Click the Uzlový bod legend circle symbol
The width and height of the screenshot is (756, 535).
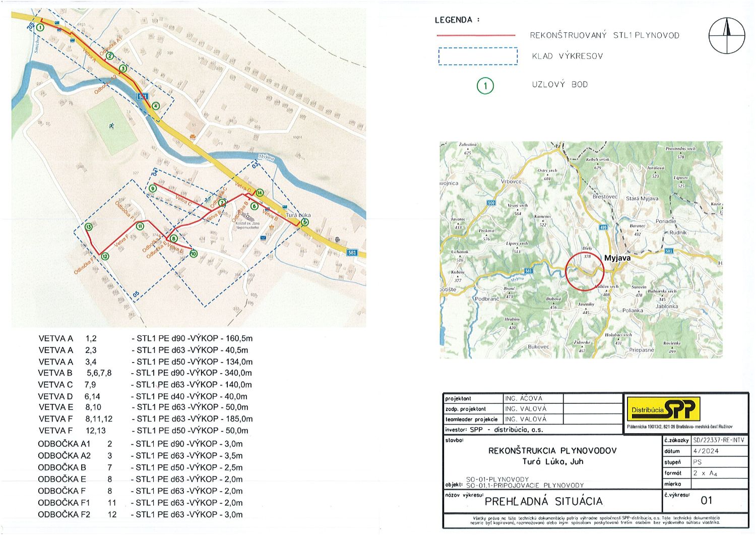coord(485,86)
